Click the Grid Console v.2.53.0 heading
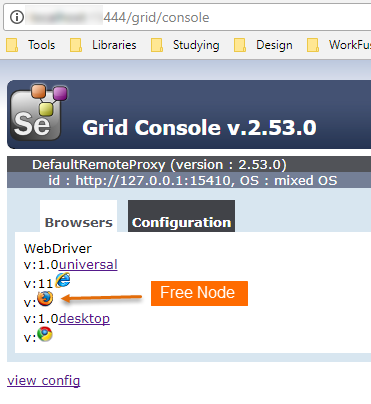This screenshot has width=371, height=404. click(199, 128)
